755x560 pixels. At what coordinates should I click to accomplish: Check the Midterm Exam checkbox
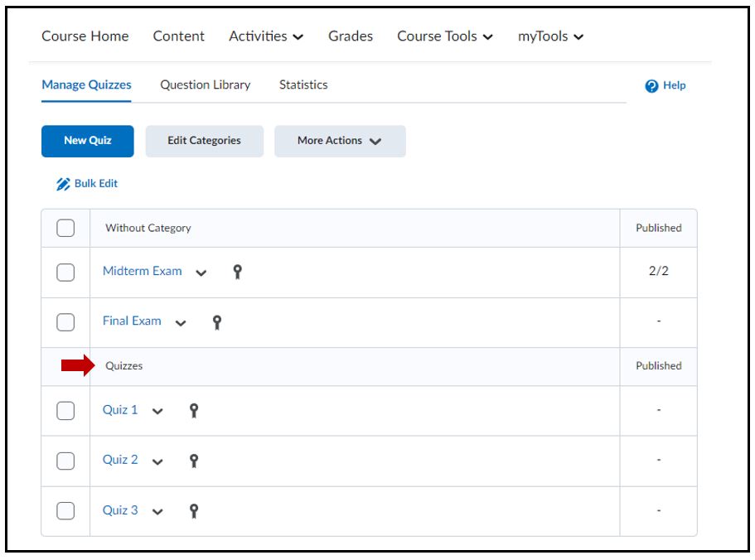(x=65, y=273)
